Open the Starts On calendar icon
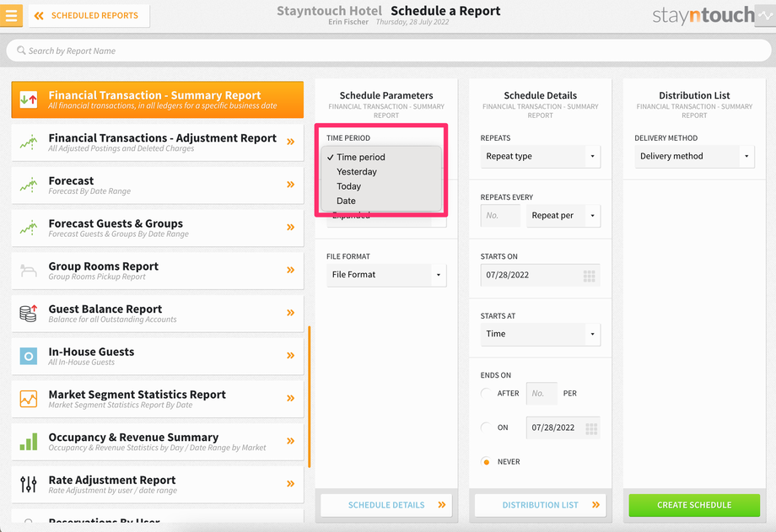The height and width of the screenshot is (532, 776). point(589,276)
